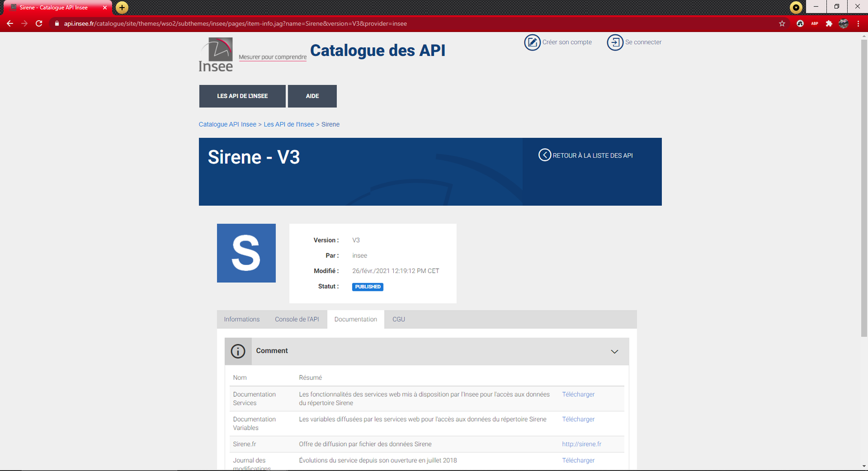The image size is (868, 471).
Task: Switch to Console de l'API tab
Action: tap(297, 320)
